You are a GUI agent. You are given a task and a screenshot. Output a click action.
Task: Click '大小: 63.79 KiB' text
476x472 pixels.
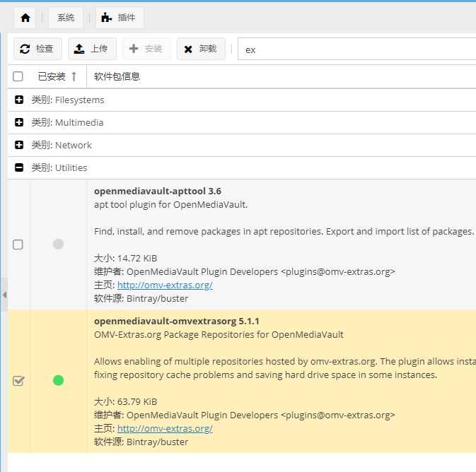click(x=125, y=402)
